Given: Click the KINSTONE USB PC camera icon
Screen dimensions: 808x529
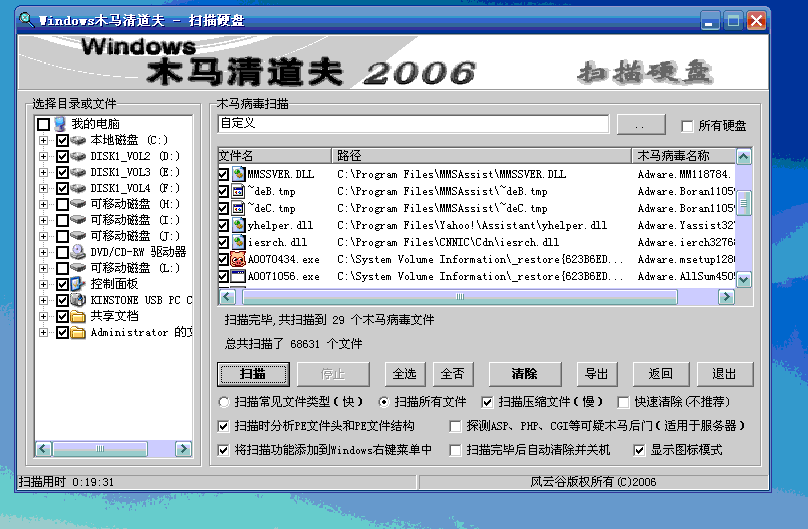Looking at the screenshot, I should pos(78,300).
